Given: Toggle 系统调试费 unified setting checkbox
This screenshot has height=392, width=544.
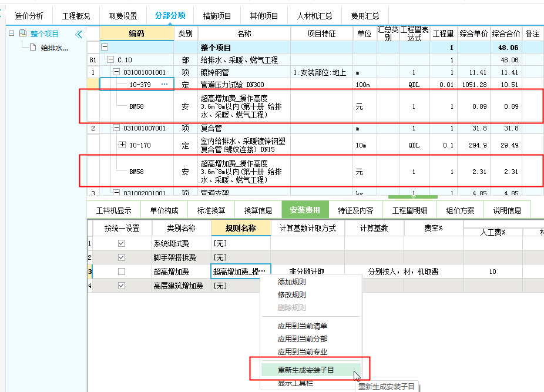Looking at the screenshot, I should [x=122, y=243].
